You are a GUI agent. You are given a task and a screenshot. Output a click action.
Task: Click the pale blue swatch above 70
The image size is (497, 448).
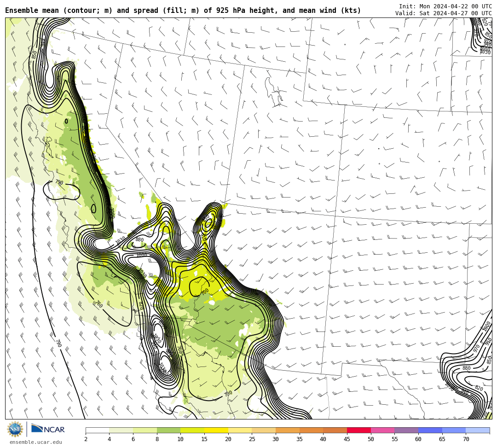coord(478,430)
